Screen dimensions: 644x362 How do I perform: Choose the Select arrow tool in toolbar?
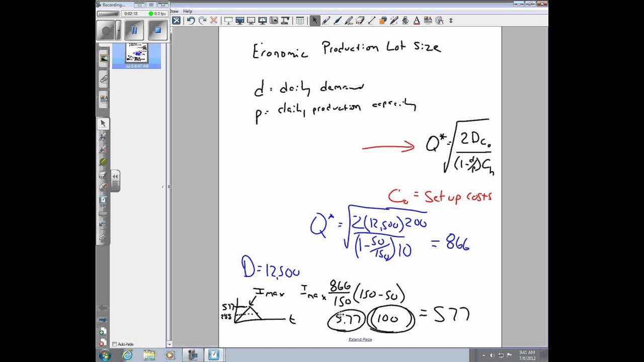click(x=314, y=21)
